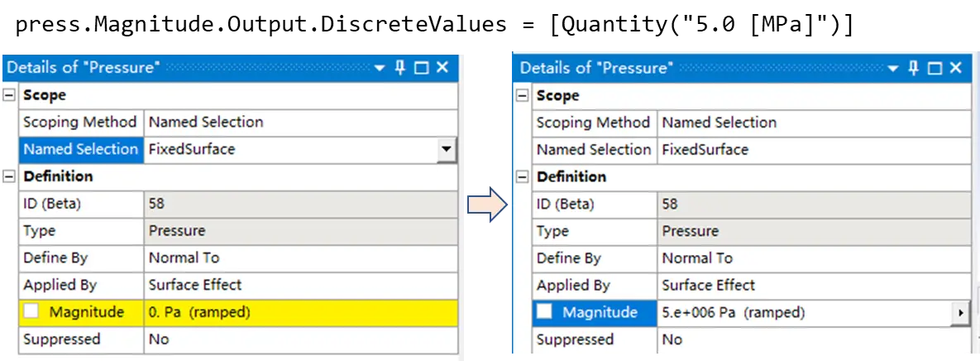Close the right Details of Pressure panel
The width and height of the screenshot is (980, 361).
point(955,68)
